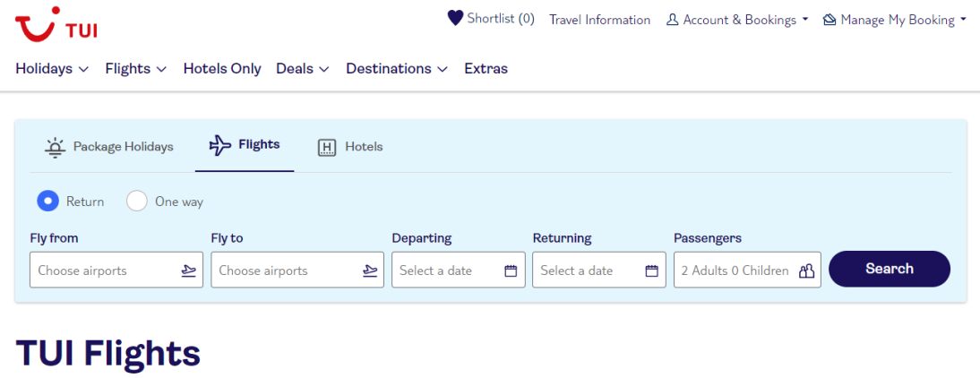Expand the Destinations dropdown
980x378 pixels.
coord(397,69)
